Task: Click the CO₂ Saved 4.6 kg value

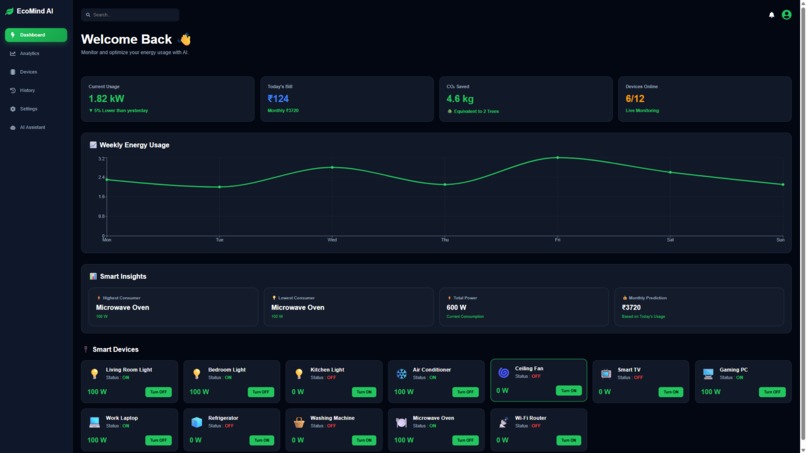Action: (460, 99)
